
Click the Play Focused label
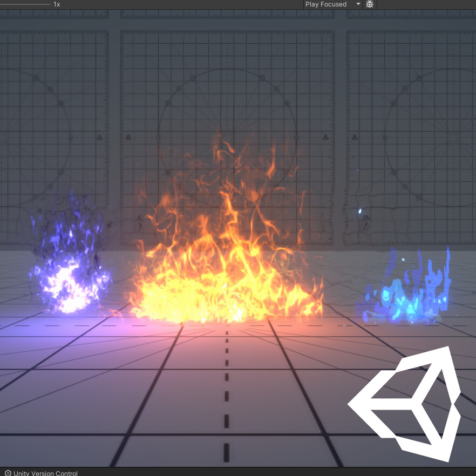(x=325, y=4)
